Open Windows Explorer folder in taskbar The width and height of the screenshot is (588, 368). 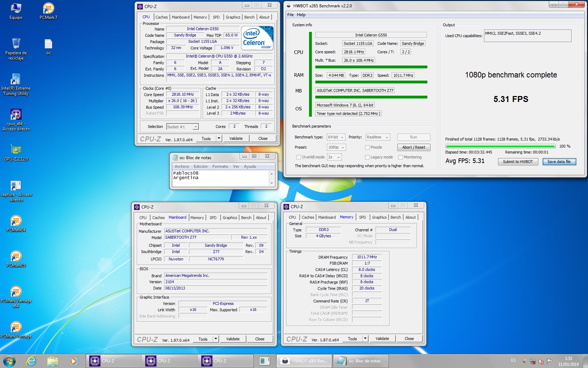pyautogui.click(x=52, y=361)
